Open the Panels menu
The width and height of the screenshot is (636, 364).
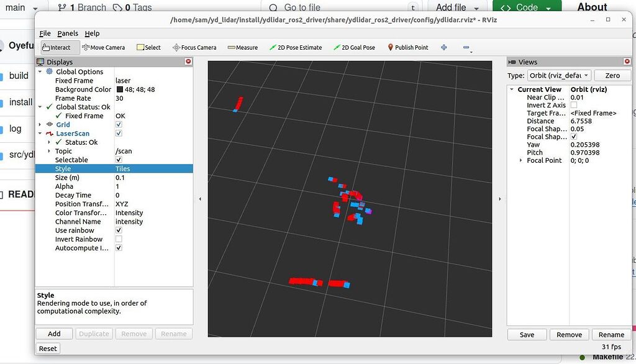pos(67,33)
